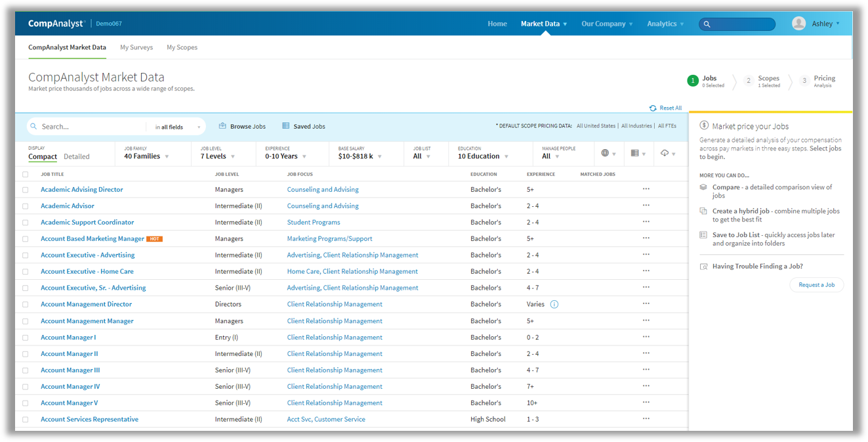Open the Account Executive - Home Care link
Screen dimensions: 868x442
(x=87, y=271)
